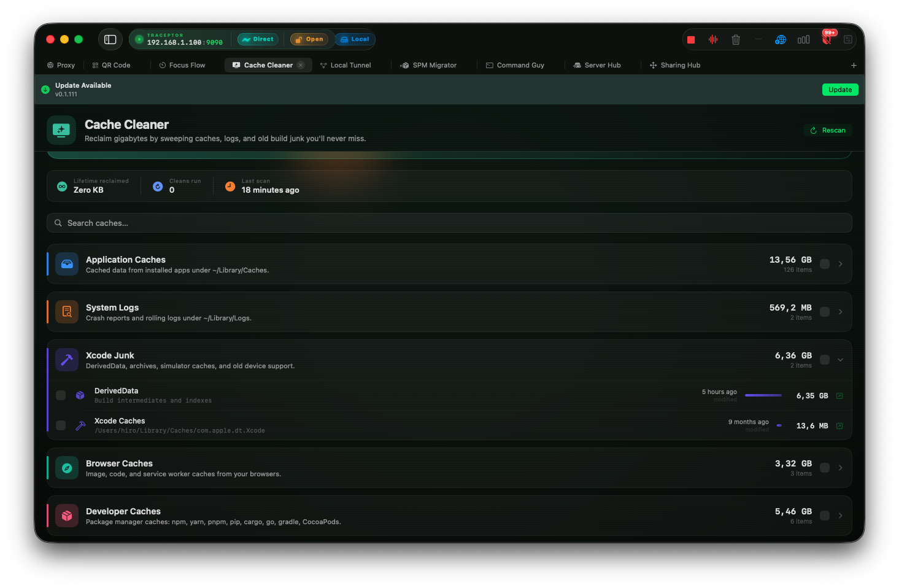Open the bar chart statistics icon
Viewport: 899px width, 588px height.
[803, 40]
